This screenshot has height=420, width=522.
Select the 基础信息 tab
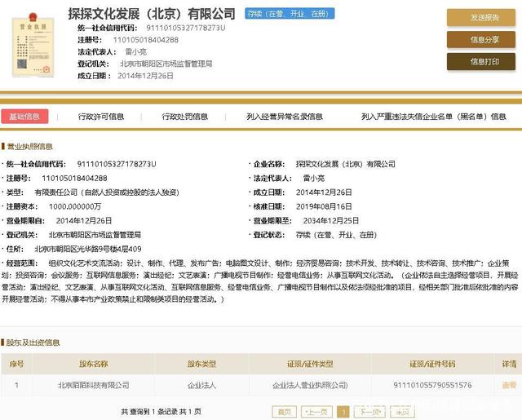24,117
